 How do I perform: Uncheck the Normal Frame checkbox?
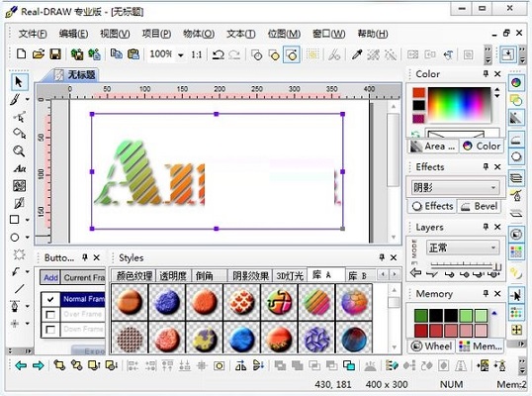(x=50, y=299)
